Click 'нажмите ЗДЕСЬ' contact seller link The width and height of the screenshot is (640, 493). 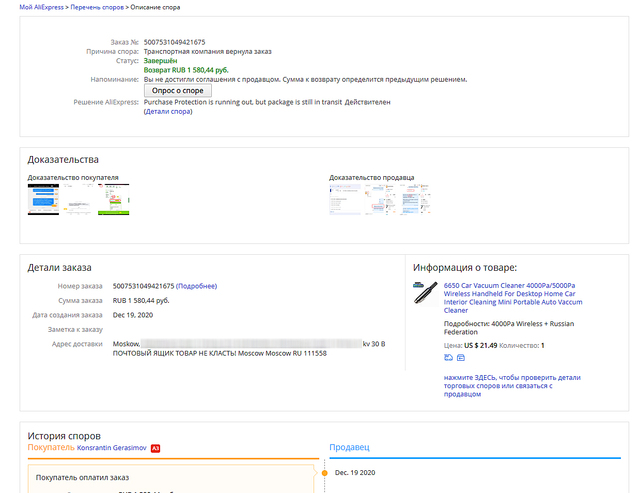click(512, 386)
